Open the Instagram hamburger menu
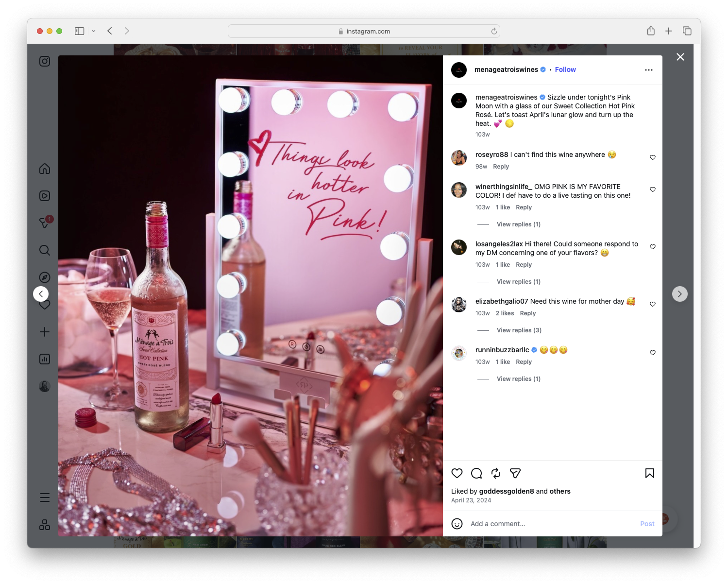The width and height of the screenshot is (728, 584). click(x=44, y=497)
